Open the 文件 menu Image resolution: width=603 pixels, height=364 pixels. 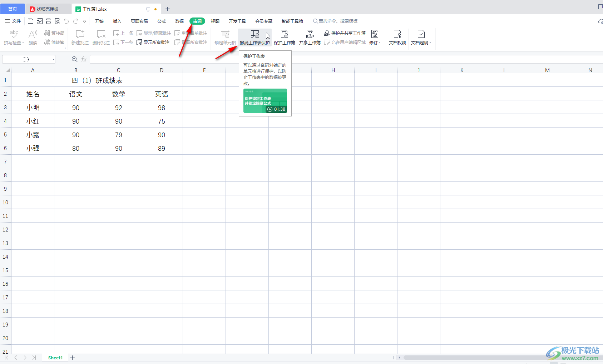tap(13, 21)
